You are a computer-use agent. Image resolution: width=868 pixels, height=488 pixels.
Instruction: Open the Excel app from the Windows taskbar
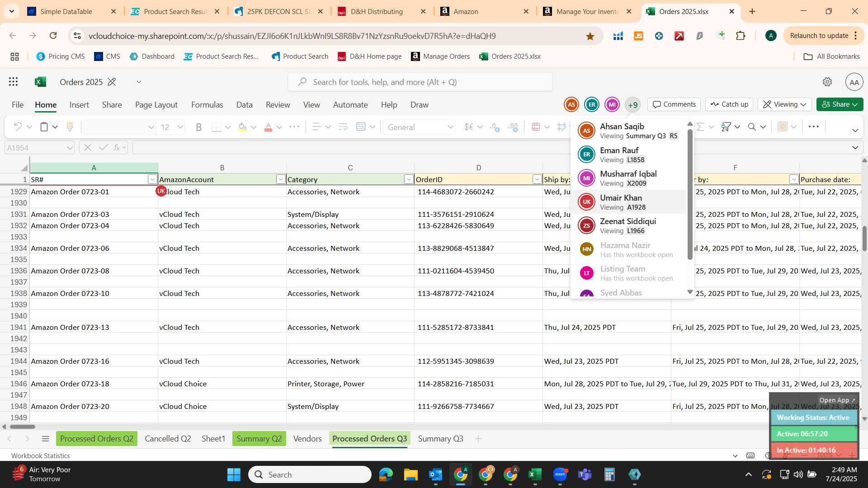(535, 474)
